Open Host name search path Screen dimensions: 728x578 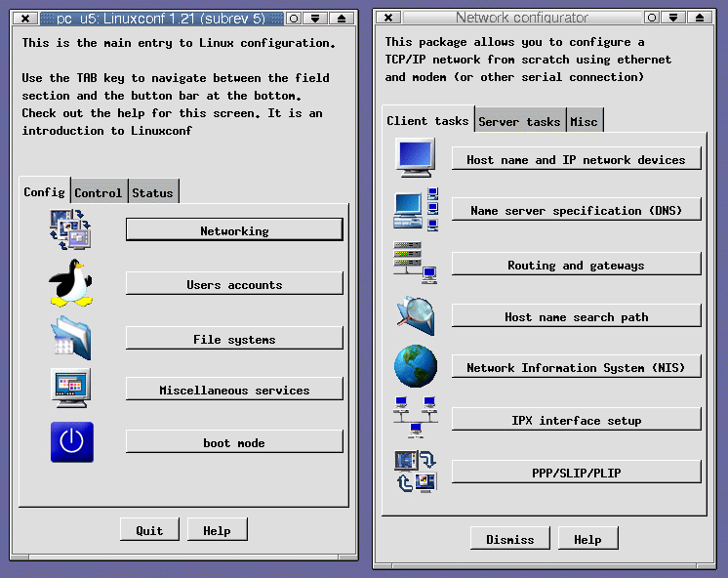tap(576, 316)
